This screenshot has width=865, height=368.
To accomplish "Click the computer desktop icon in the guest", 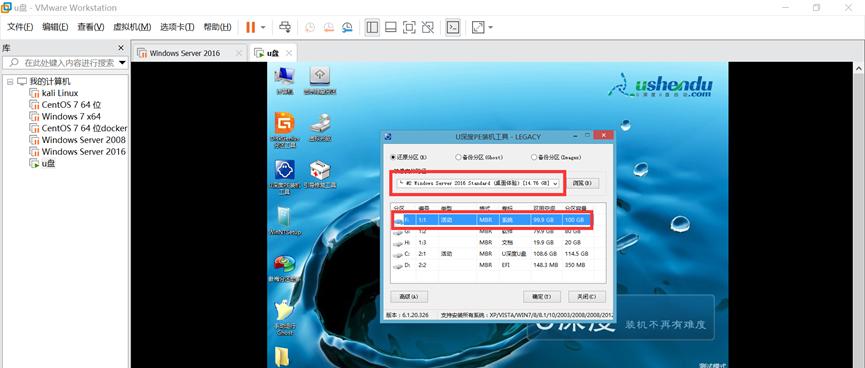I will [x=285, y=81].
